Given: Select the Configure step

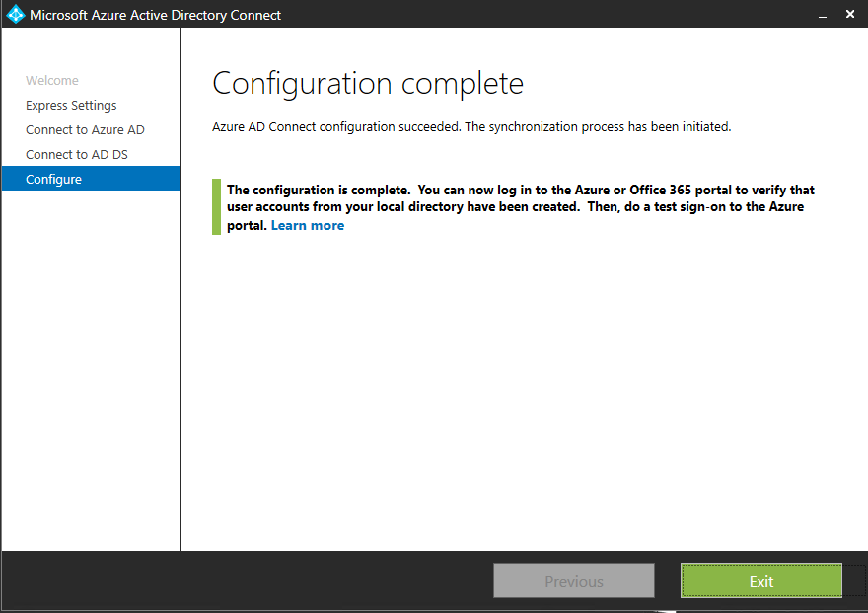Looking at the screenshot, I should click(91, 179).
